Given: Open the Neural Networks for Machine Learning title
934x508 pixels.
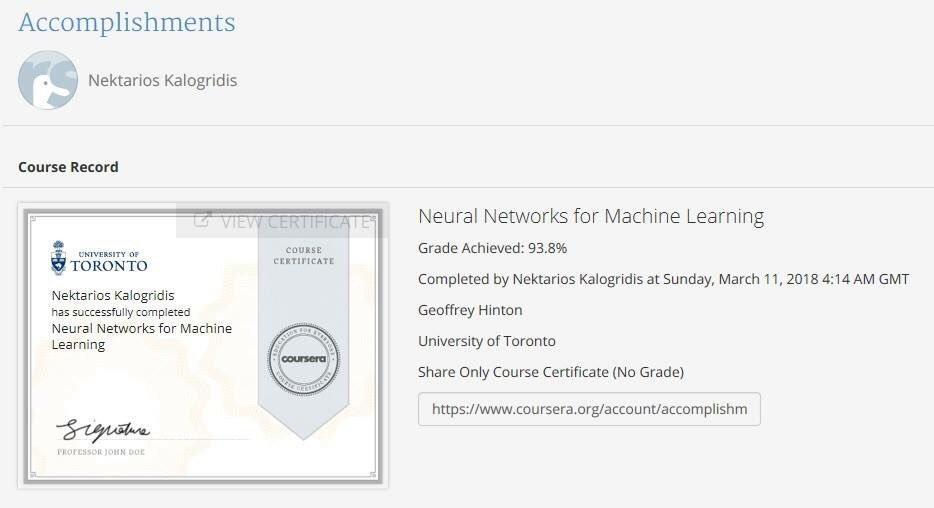Looking at the screenshot, I should tap(591, 216).
